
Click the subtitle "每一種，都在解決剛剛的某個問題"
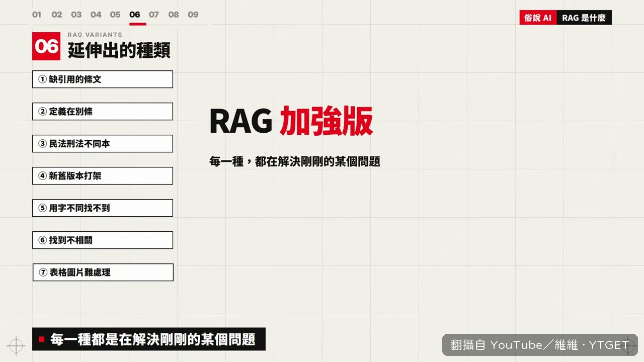pyautogui.click(x=295, y=161)
